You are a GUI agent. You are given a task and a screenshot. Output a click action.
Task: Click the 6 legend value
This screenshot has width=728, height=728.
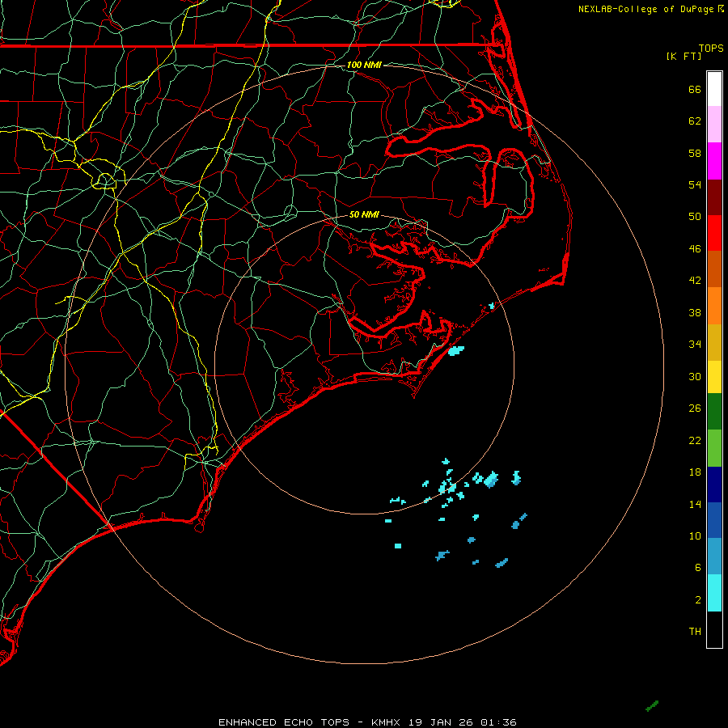tap(698, 567)
